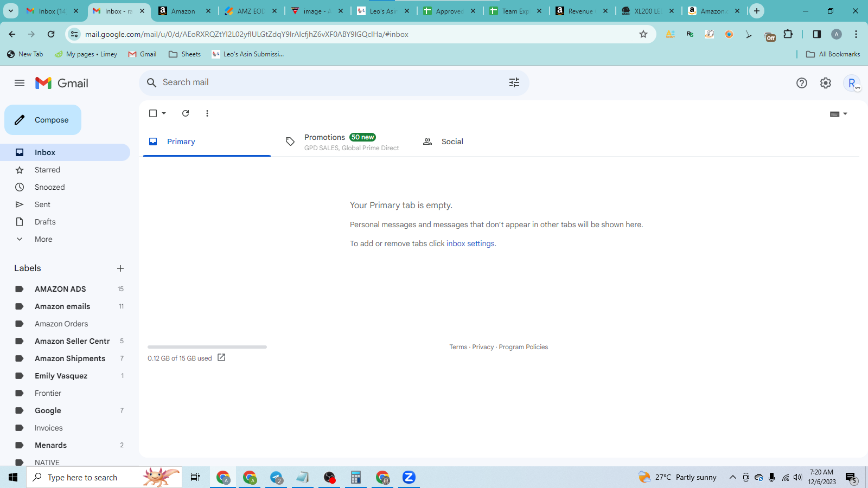Reload the page in Chrome
Screen dimensions: 868x488
[x=51, y=34]
